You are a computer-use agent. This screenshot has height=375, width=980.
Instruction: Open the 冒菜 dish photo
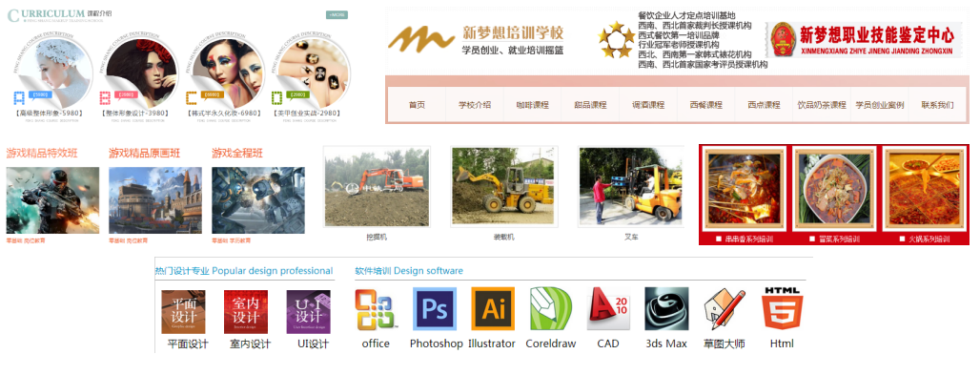click(834, 190)
